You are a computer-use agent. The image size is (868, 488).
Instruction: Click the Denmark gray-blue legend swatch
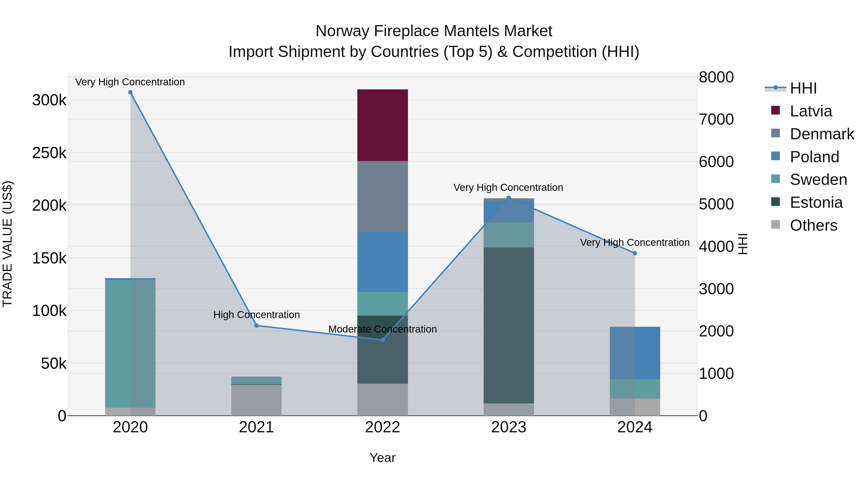click(x=775, y=133)
